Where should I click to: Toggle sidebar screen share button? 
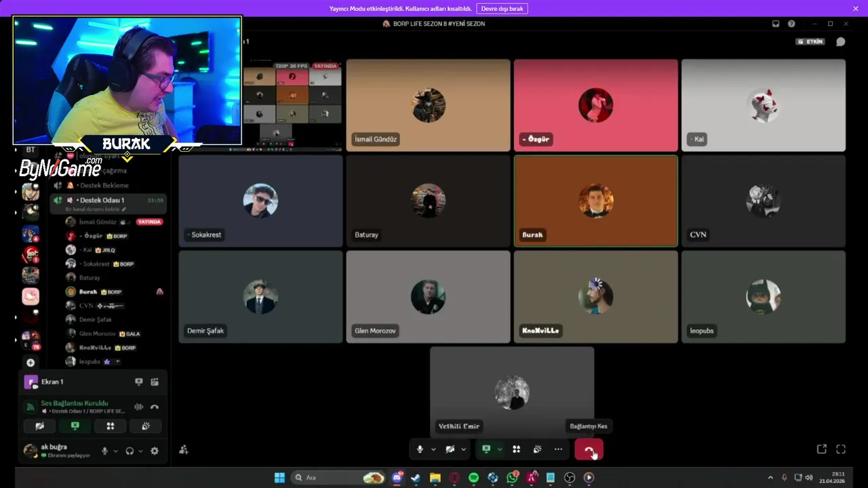click(75, 426)
